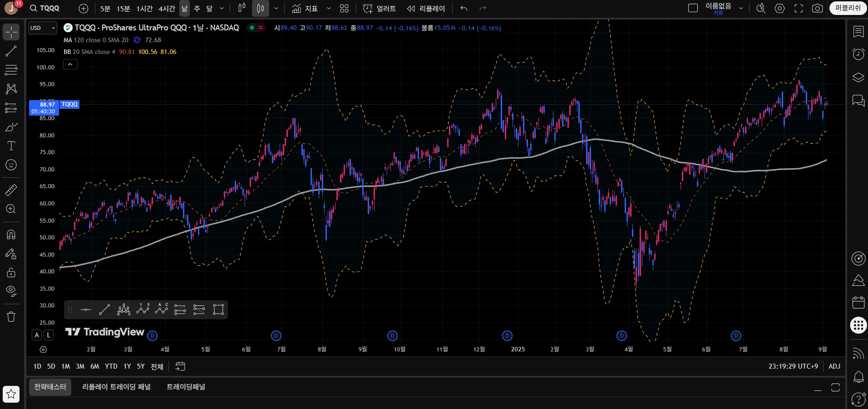Pick the trend line tool in left sidebar

click(x=11, y=51)
